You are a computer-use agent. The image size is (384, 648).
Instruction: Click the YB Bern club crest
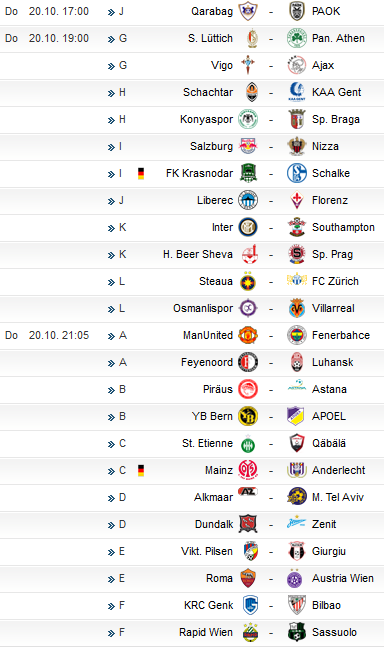tap(248, 416)
